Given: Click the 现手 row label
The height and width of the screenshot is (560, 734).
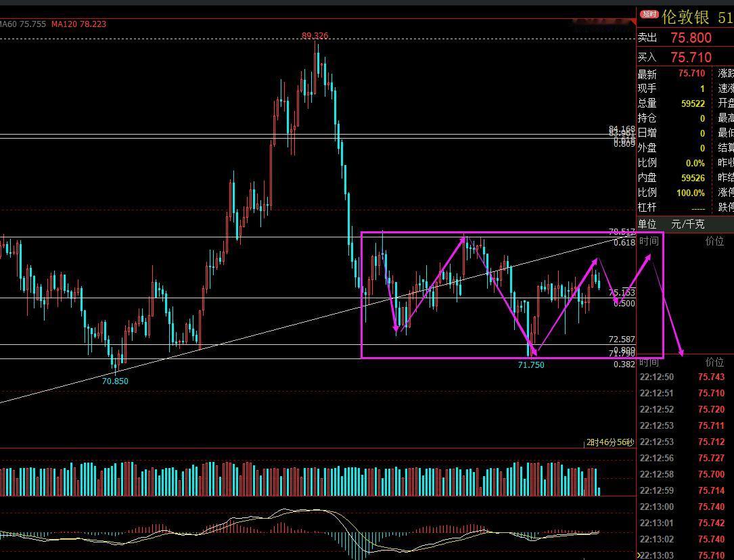Looking at the screenshot, I should click(x=647, y=89).
